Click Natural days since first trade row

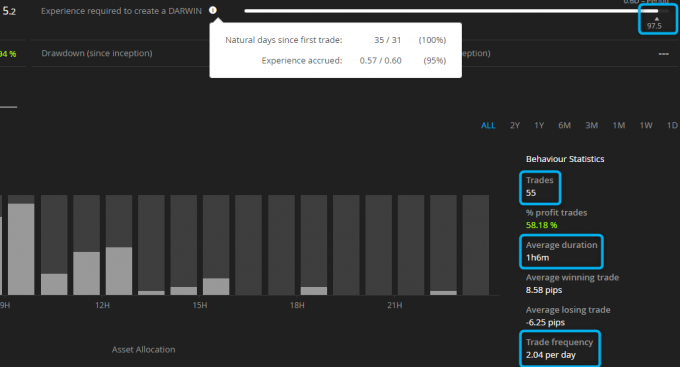pyautogui.click(x=335, y=40)
